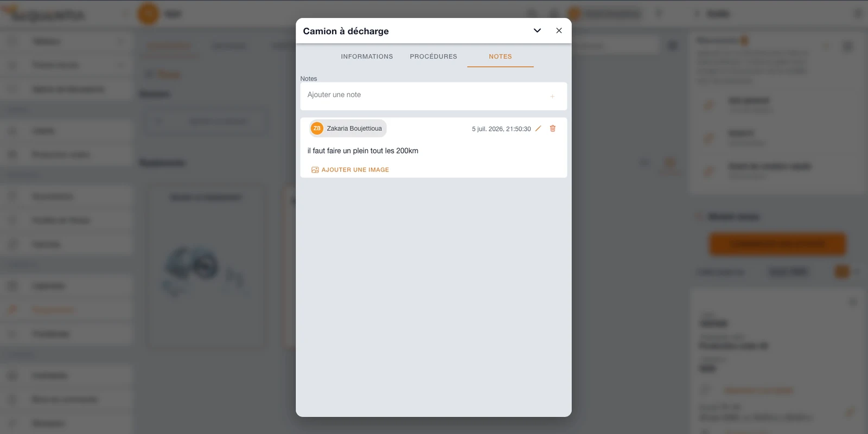Click the Ajouter une image button

click(350, 170)
